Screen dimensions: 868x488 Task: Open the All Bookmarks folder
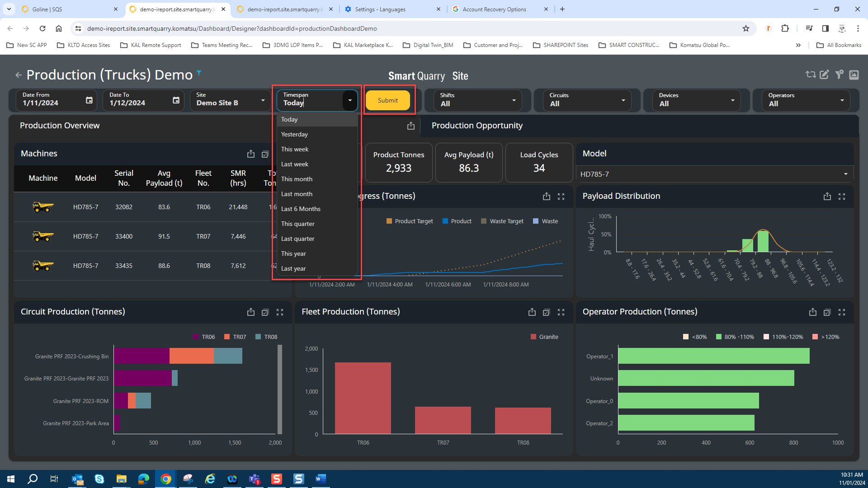(x=839, y=45)
